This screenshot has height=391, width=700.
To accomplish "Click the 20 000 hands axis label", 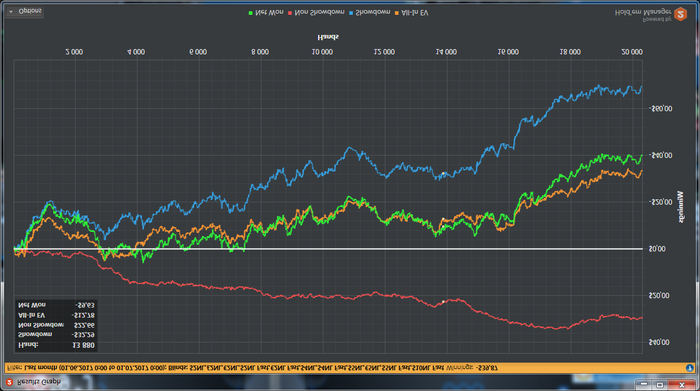I will pos(632,52).
